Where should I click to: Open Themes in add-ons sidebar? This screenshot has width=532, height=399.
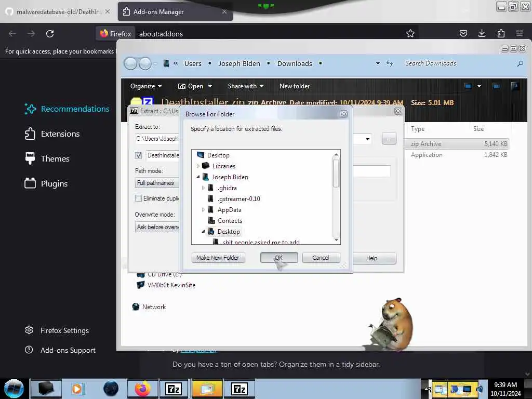point(47,158)
